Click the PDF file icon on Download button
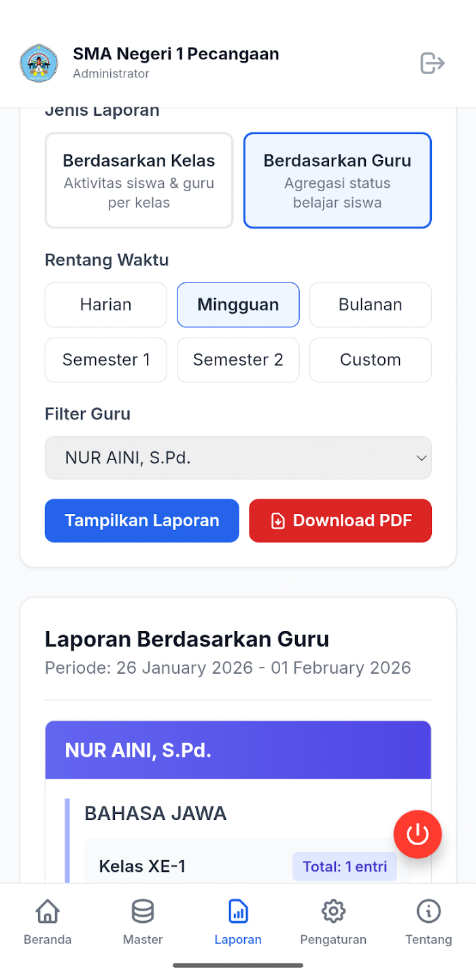 coord(277,521)
